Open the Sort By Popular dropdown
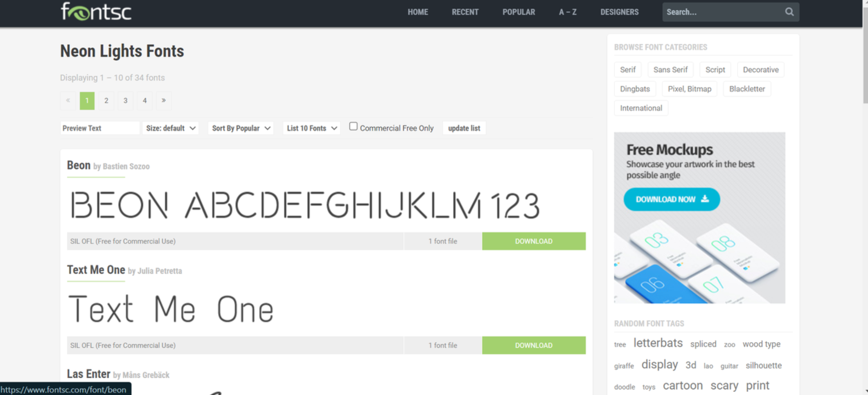The height and width of the screenshot is (395, 868). point(240,128)
